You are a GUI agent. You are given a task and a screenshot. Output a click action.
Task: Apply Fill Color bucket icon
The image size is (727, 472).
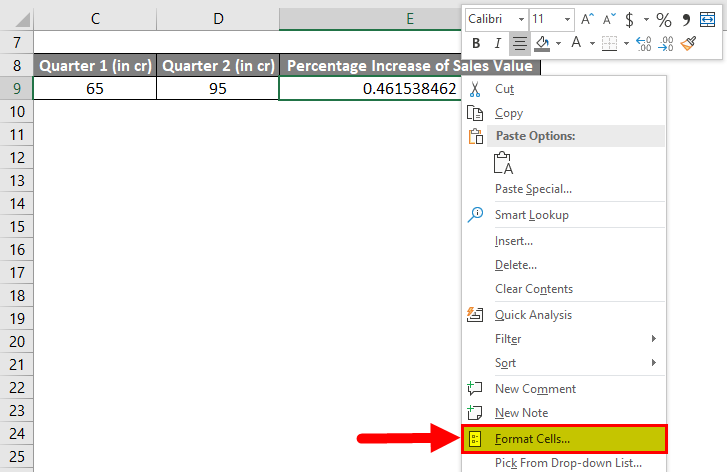pyautogui.click(x=542, y=44)
